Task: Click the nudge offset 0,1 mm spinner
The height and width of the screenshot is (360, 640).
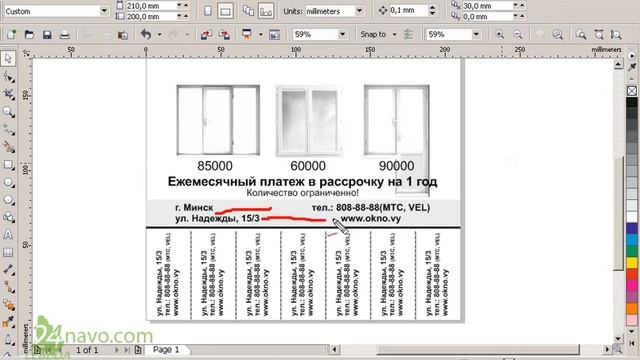Action: 432,11
